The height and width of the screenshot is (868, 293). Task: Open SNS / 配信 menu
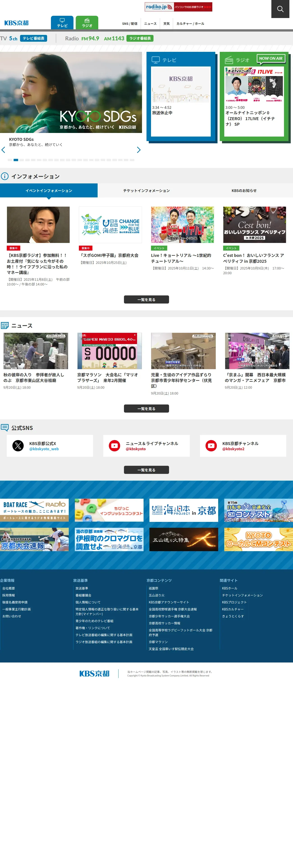[129, 24]
